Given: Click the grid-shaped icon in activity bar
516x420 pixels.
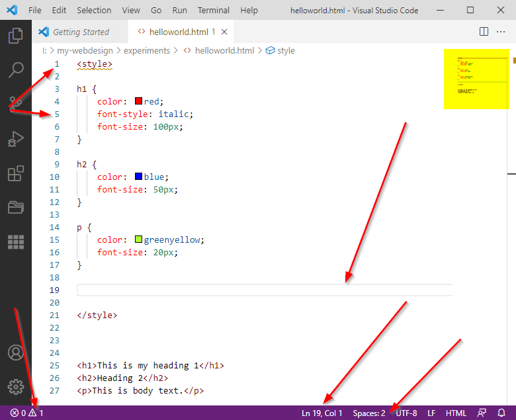Looking at the screenshot, I should coord(15,242).
